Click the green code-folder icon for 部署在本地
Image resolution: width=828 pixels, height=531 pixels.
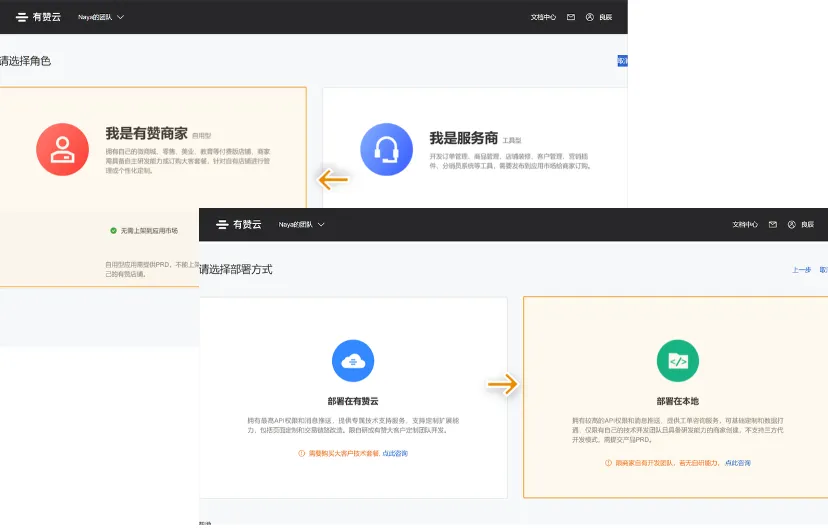(677, 361)
